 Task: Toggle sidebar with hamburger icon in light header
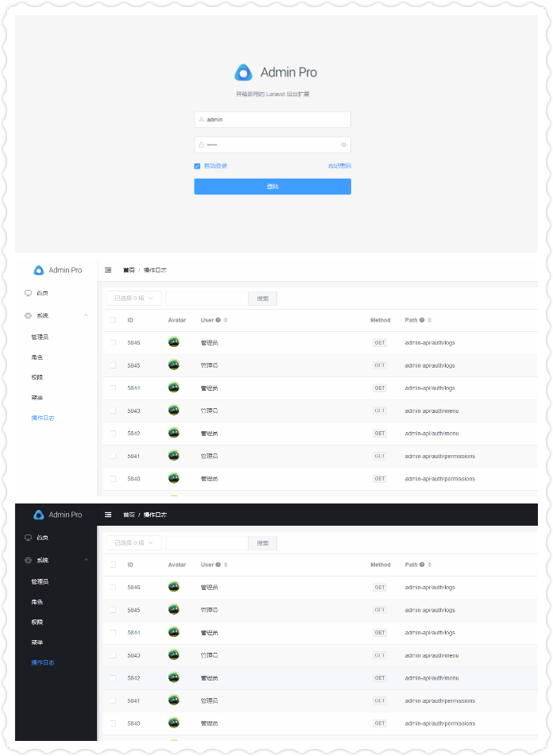coord(108,270)
